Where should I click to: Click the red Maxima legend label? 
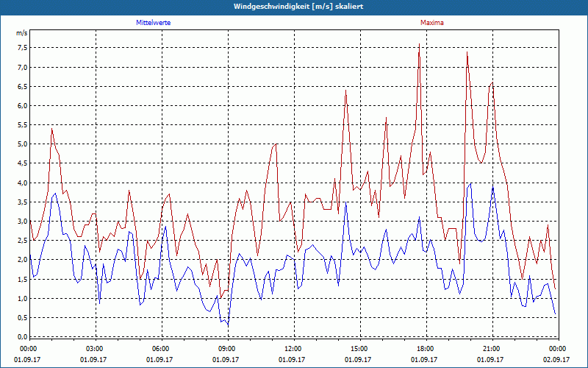pyautogui.click(x=432, y=23)
